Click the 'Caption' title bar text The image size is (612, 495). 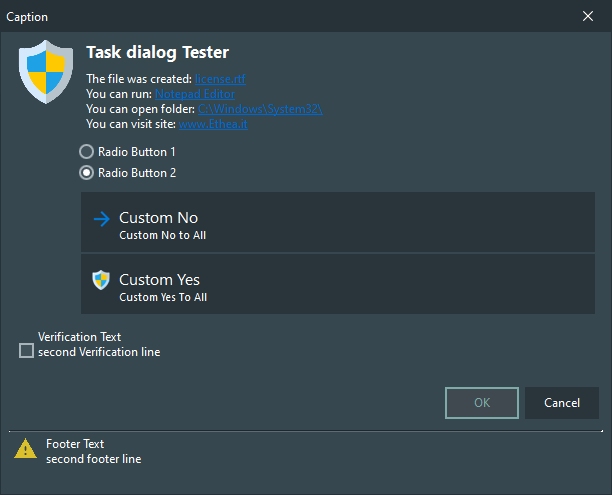point(27,17)
